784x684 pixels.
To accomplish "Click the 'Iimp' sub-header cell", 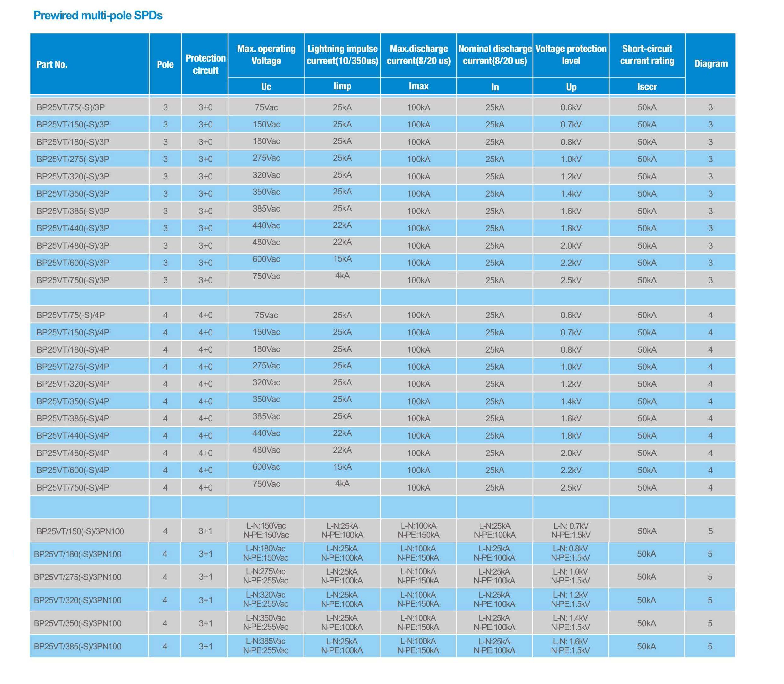I will 343,86.
